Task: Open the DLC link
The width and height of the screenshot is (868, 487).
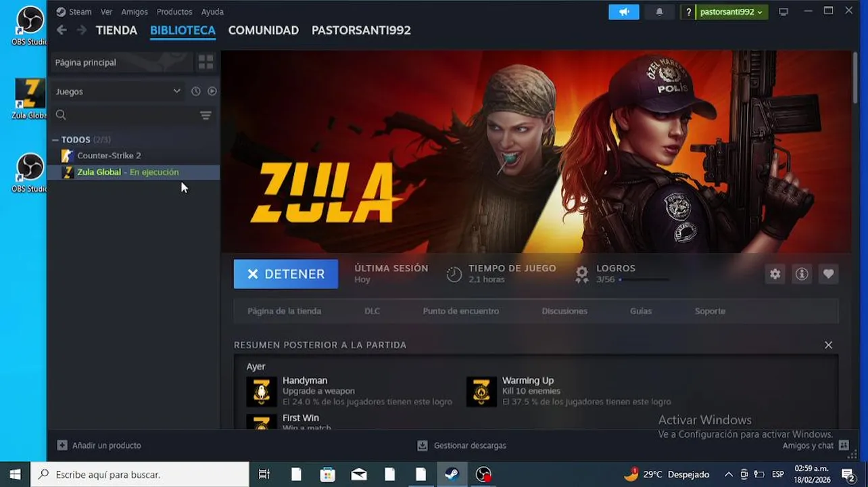Action: pos(372,311)
